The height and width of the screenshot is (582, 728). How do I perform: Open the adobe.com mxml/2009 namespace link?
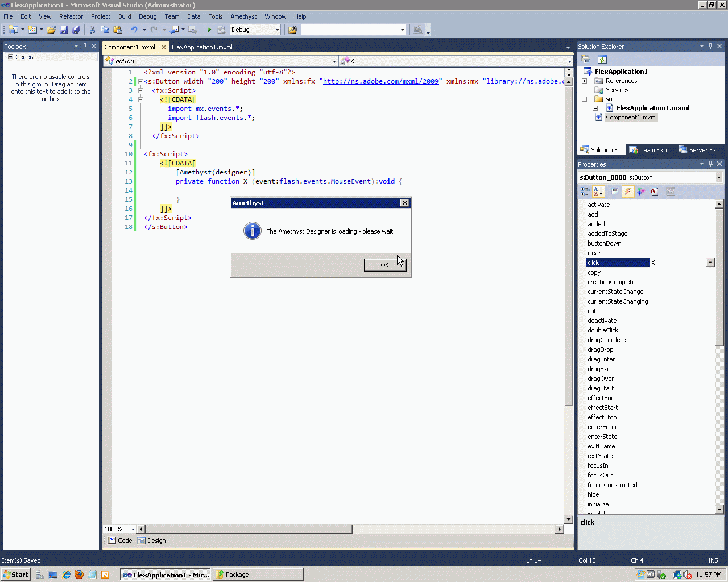tap(380, 81)
